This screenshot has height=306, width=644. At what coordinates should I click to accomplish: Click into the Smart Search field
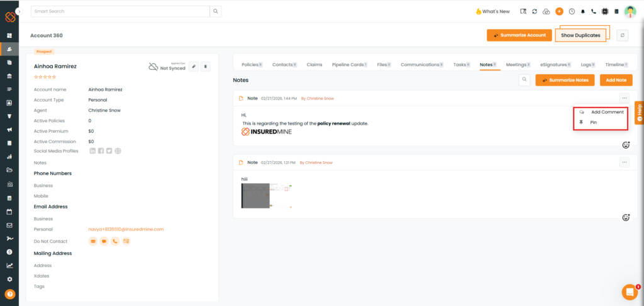(x=119, y=11)
